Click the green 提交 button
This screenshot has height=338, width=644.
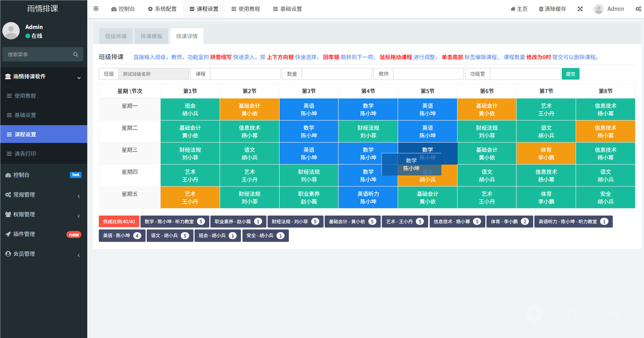(x=570, y=74)
